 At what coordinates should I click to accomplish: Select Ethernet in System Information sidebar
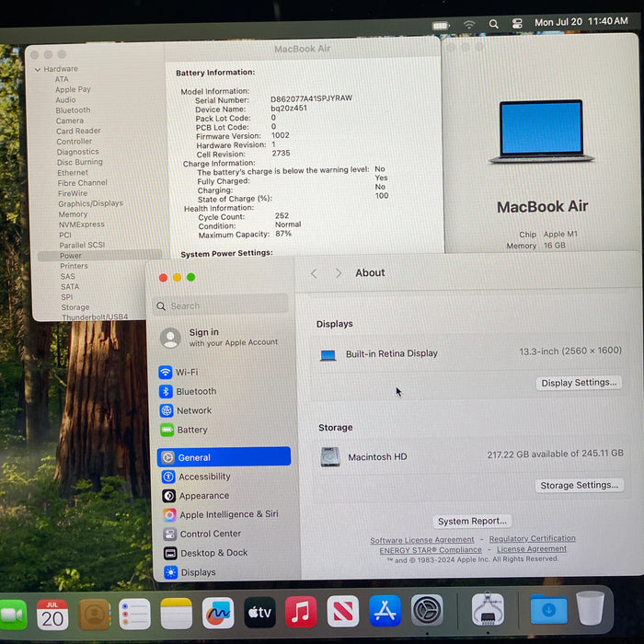coord(73,173)
